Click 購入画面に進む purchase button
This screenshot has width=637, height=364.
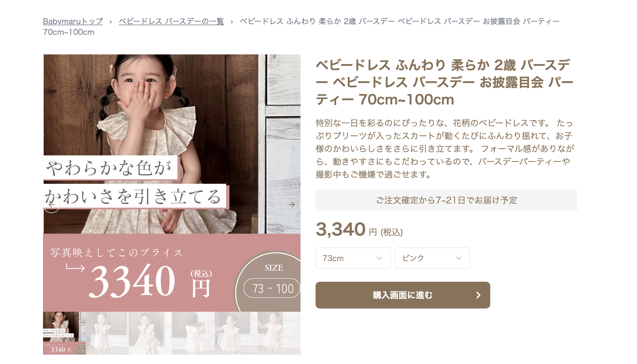pyautogui.click(x=403, y=295)
